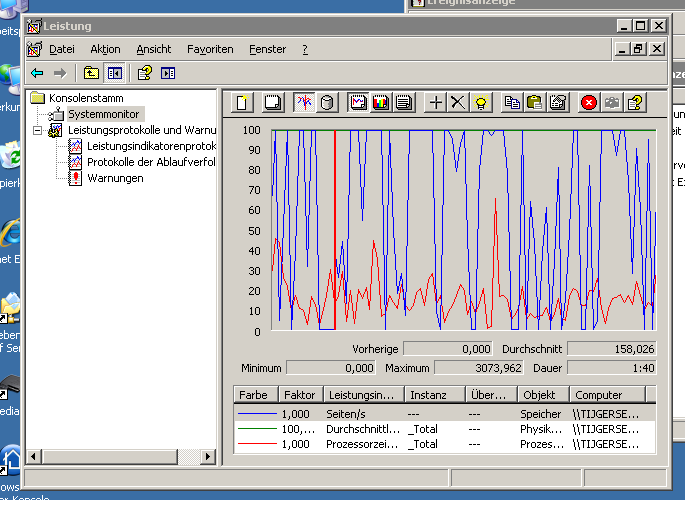Sort by Instanz column header
This screenshot has height=505, width=685.
click(x=435, y=395)
